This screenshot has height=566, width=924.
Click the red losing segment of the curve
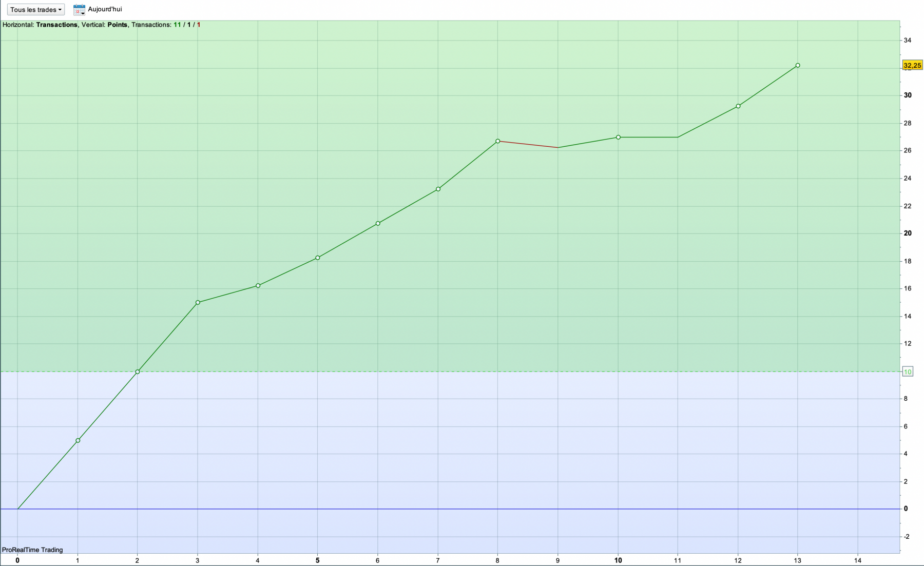pyautogui.click(x=528, y=144)
